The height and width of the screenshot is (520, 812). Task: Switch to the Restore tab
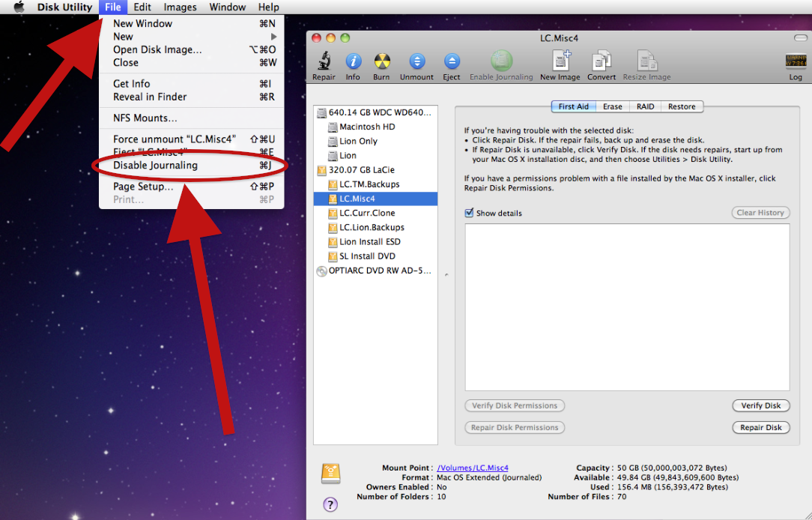(682, 106)
